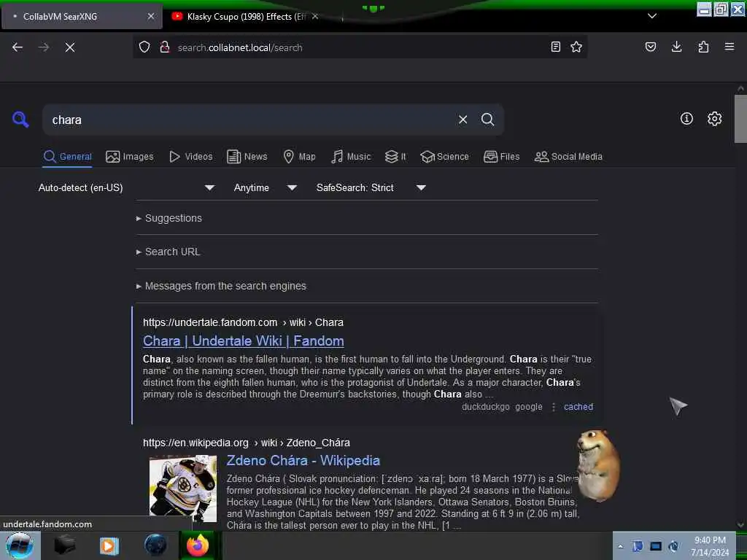Select the CollabVM SearXNG tab
The width and height of the screenshot is (747, 560).
tap(82, 17)
